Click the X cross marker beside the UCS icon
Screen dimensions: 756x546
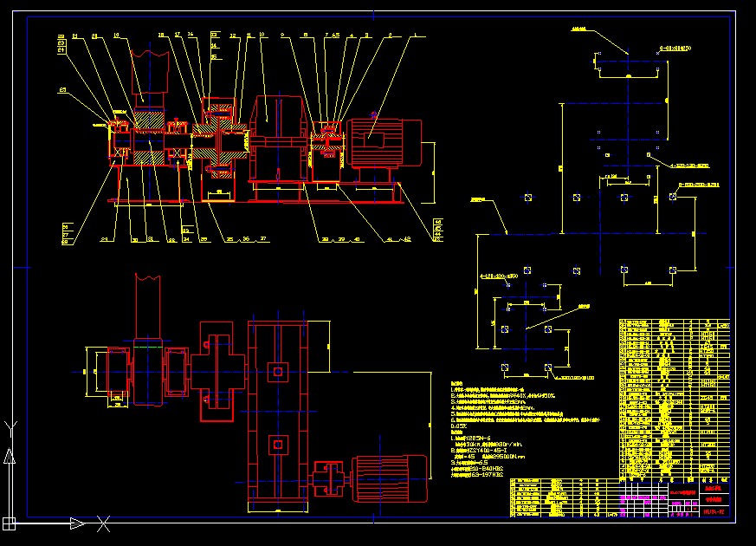(x=103, y=523)
